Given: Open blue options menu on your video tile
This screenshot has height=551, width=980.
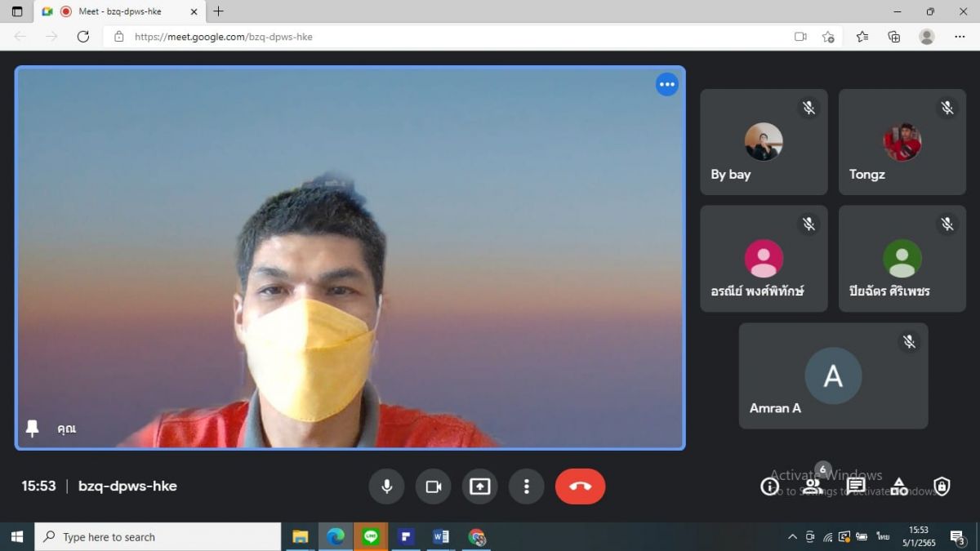Looking at the screenshot, I should click(x=667, y=85).
